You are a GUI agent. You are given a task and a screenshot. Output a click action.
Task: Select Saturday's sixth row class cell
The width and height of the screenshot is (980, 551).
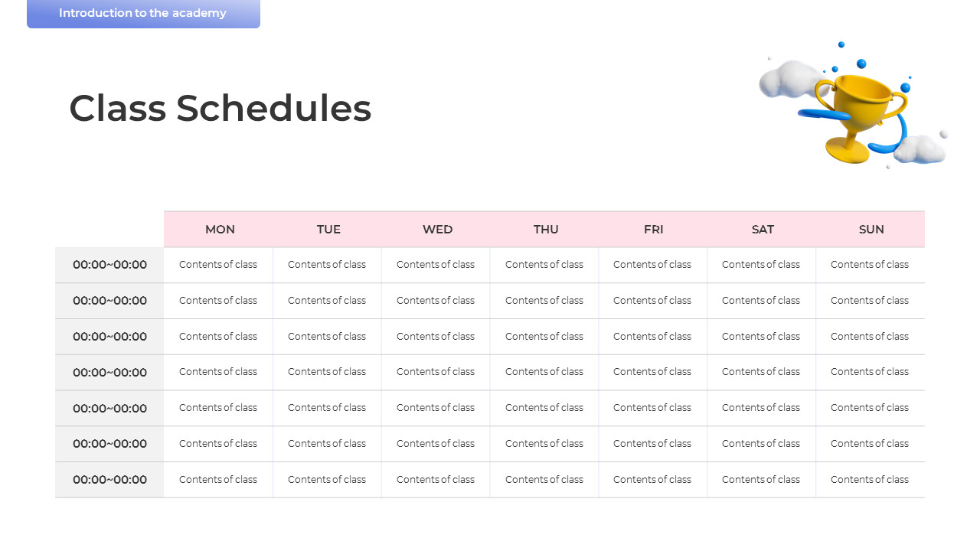tap(762, 444)
